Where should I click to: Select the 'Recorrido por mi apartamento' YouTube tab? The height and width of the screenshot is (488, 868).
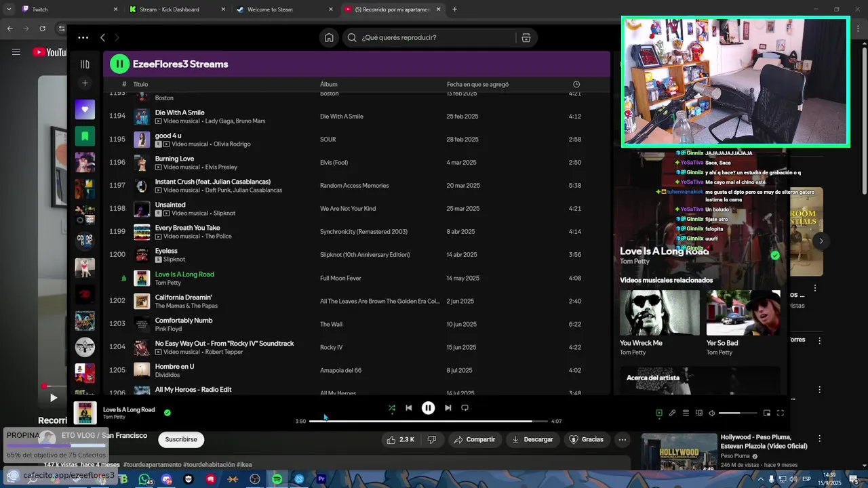tap(393, 9)
